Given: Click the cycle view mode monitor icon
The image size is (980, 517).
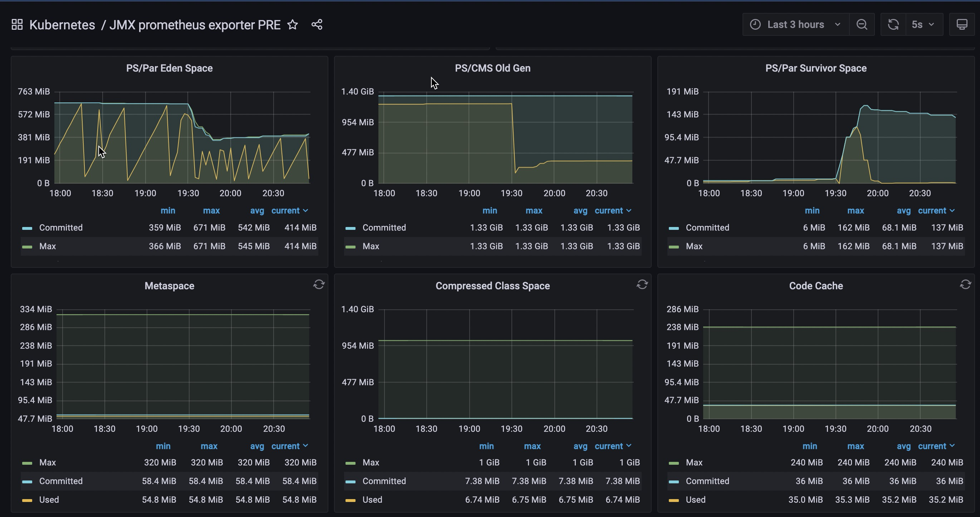Looking at the screenshot, I should pyautogui.click(x=961, y=25).
